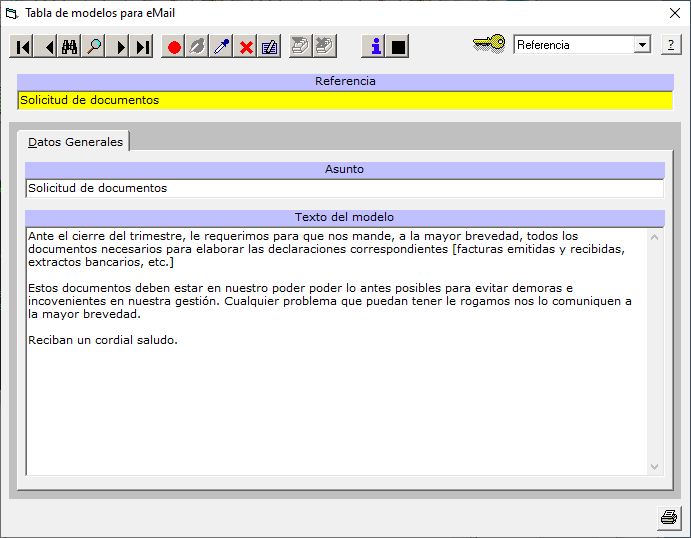Click the magnifying glass icon
691x538 pixels.
point(94,47)
